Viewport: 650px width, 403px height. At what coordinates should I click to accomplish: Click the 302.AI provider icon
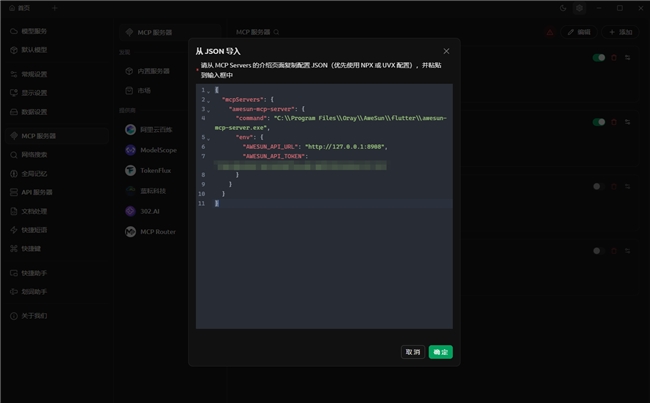click(x=130, y=211)
